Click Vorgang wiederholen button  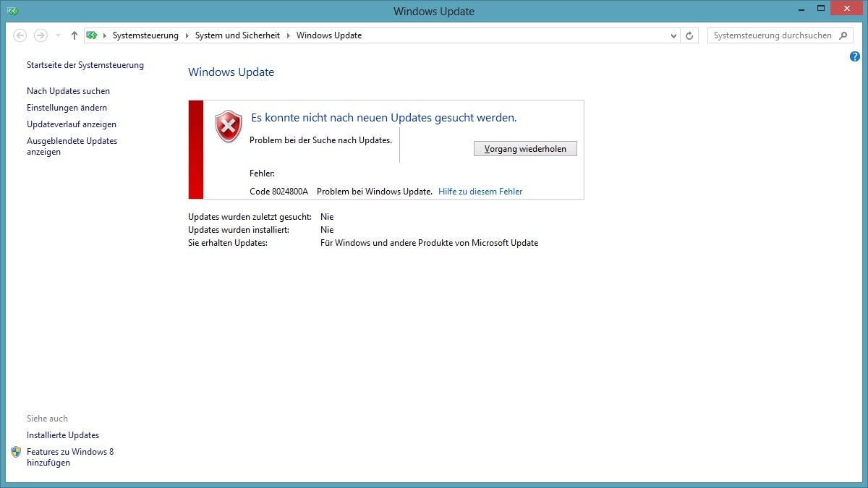click(x=525, y=148)
